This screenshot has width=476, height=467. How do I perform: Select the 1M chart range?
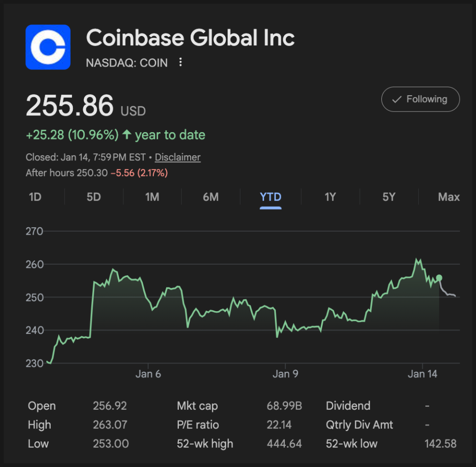point(152,197)
